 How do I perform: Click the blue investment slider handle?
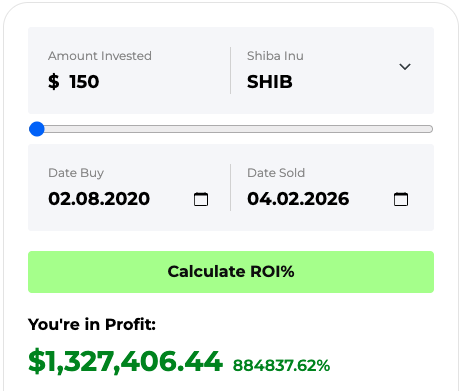(x=37, y=129)
